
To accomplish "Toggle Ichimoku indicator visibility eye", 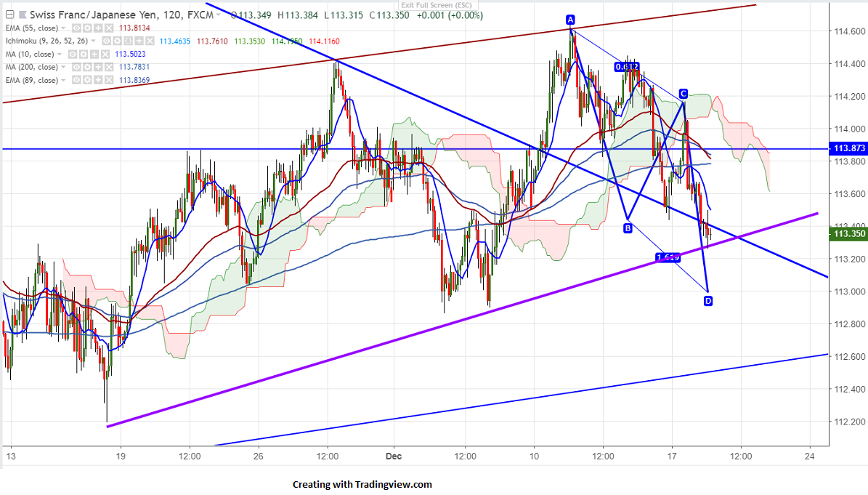I will coord(106,41).
